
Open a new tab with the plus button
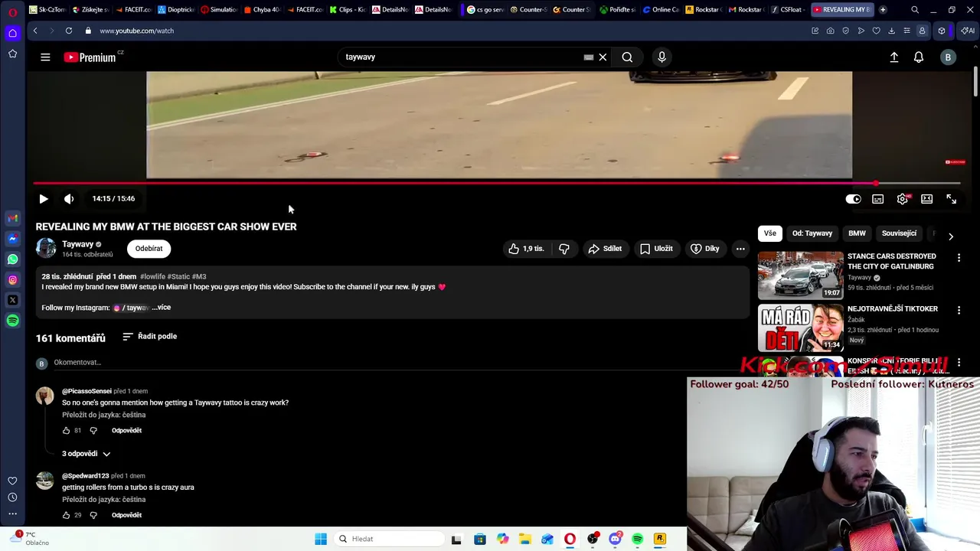pyautogui.click(x=883, y=10)
